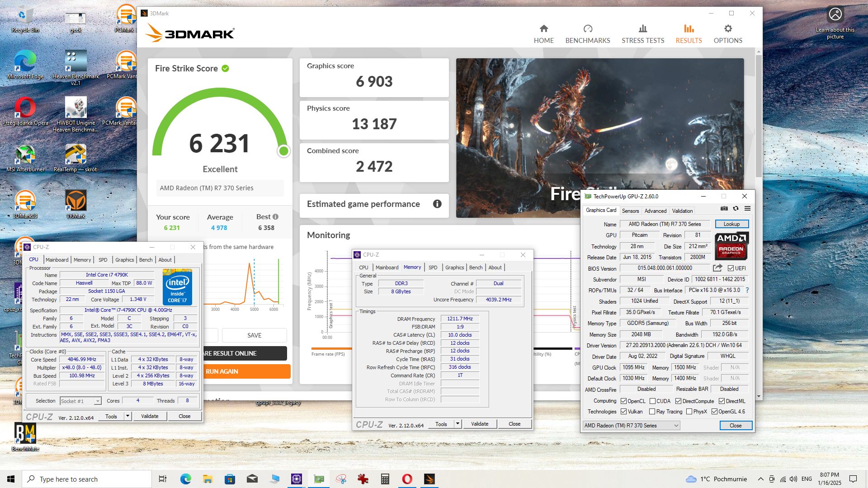The image size is (868, 488).
Task: Open GPU selection dropdown in GPU-Z
Action: pyautogui.click(x=631, y=425)
